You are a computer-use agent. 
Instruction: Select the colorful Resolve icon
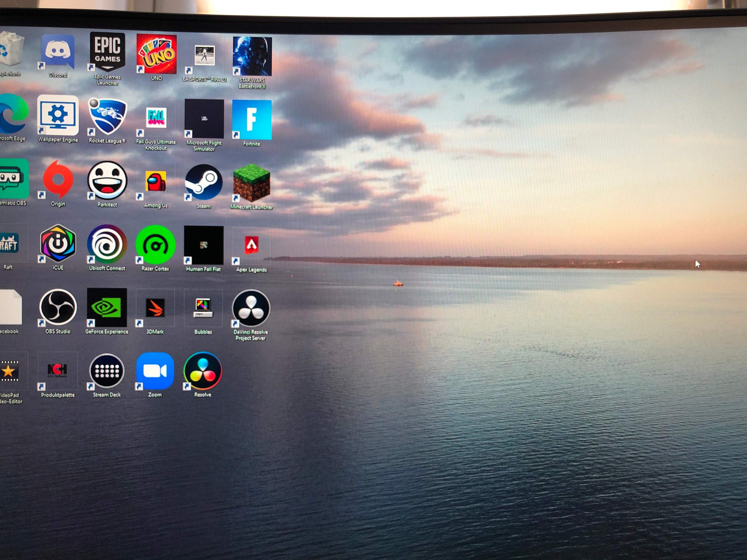tap(203, 371)
